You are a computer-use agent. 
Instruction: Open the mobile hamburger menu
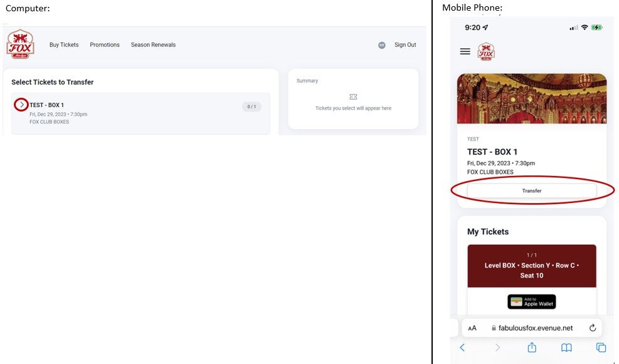pos(465,51)
